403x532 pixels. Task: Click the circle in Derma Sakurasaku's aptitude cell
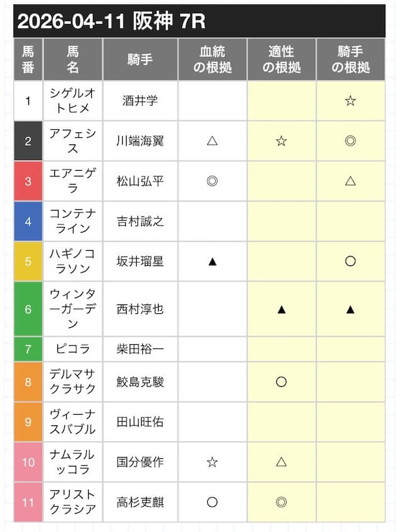click(x=281, y=382)
